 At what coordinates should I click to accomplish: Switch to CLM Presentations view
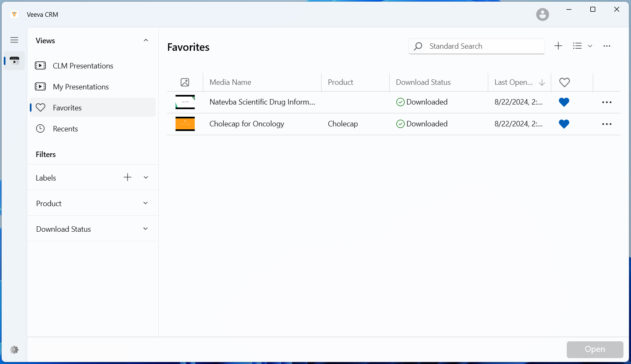pos(83,66)
